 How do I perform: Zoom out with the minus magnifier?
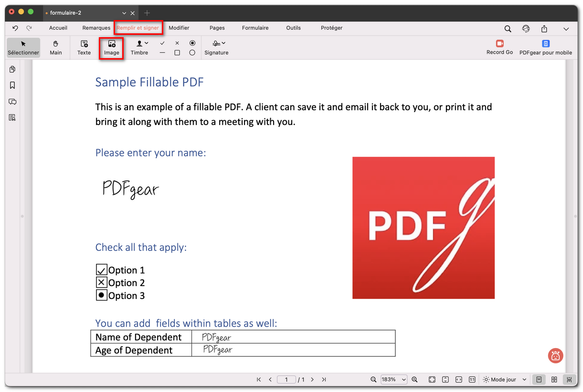tap(373, 380)
